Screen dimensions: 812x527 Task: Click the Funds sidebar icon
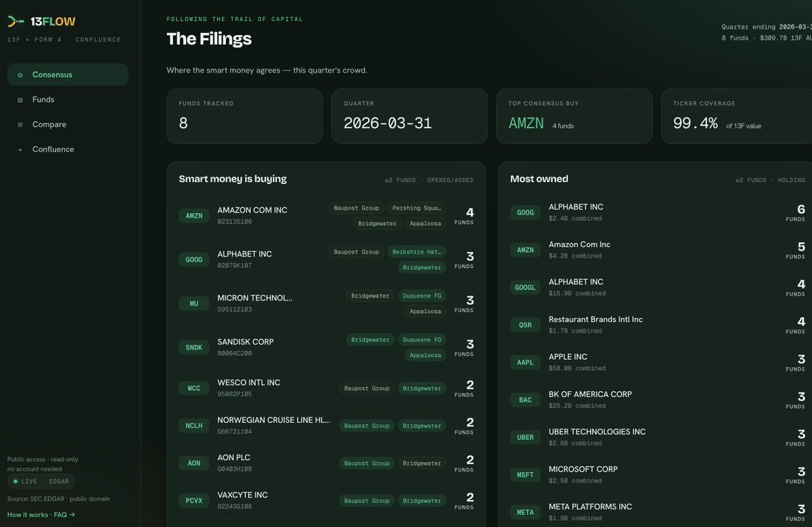point(20,100)
